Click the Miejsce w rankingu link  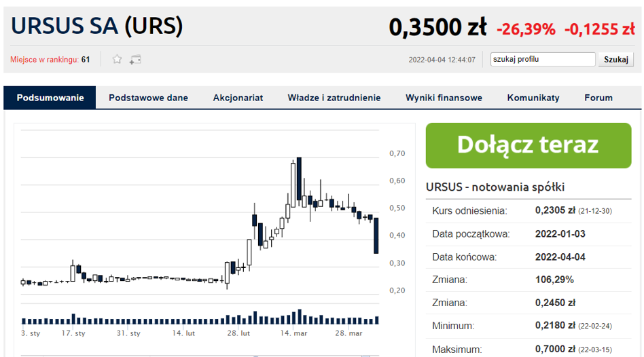coord(44,60)
